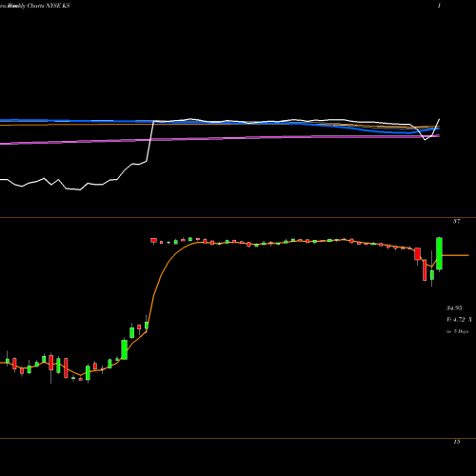Viewport: 476px width, 476px height.
Task: Click the chart title ending in 'NYSE KS'
Action: click(x=35, y=6)
